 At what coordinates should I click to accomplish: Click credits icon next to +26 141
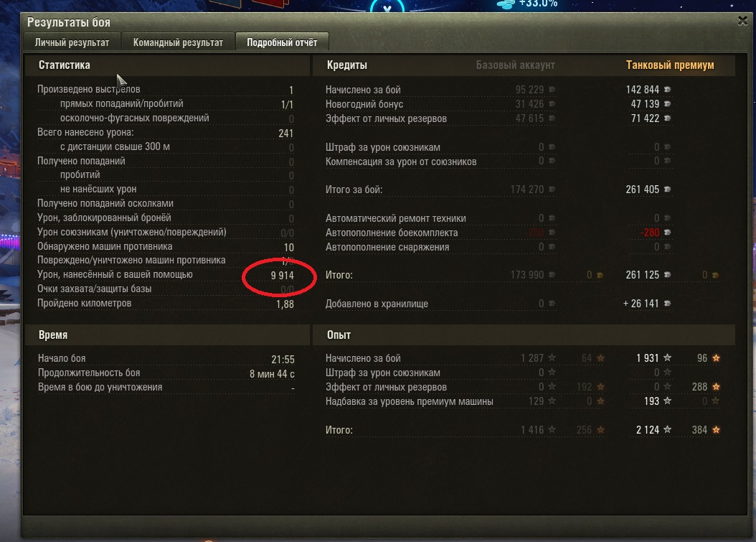pyautogui.click(x=667, y=304)
